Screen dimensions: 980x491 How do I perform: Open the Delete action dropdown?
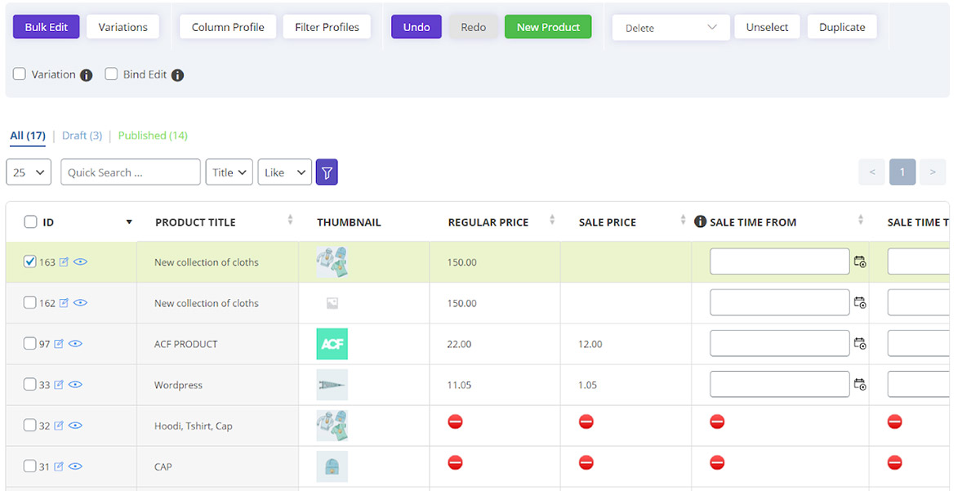tap(670, 27)
